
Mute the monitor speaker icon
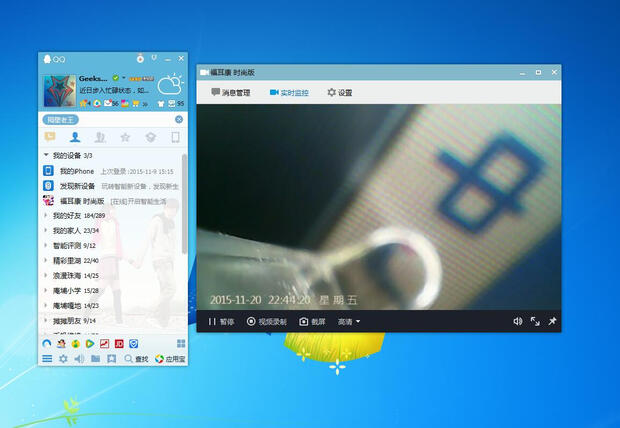pos(518,322)
